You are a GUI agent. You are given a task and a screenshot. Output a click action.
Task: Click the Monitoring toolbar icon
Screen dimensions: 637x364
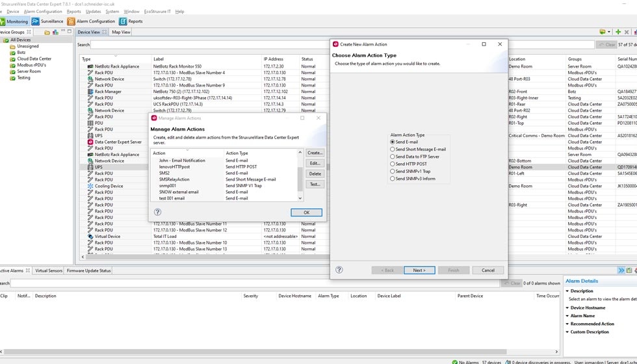pyautogui.click(x=14, y=21)
